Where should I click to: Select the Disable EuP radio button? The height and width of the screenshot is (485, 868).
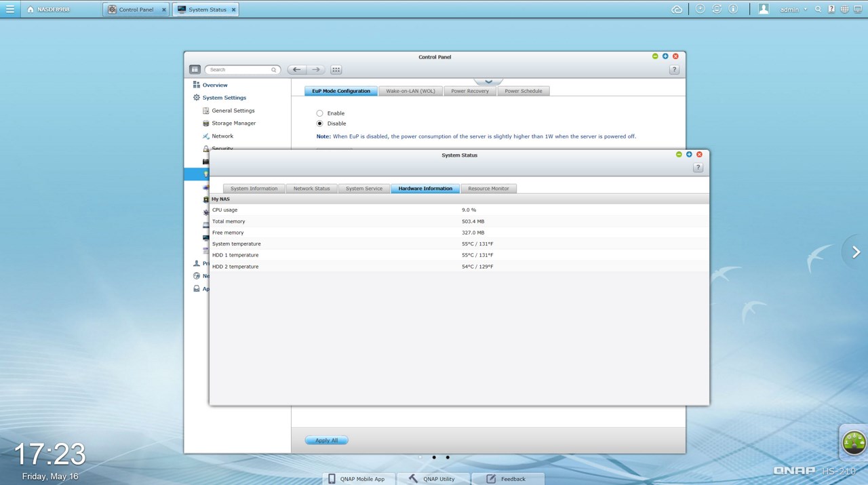[x=320, y=123]
